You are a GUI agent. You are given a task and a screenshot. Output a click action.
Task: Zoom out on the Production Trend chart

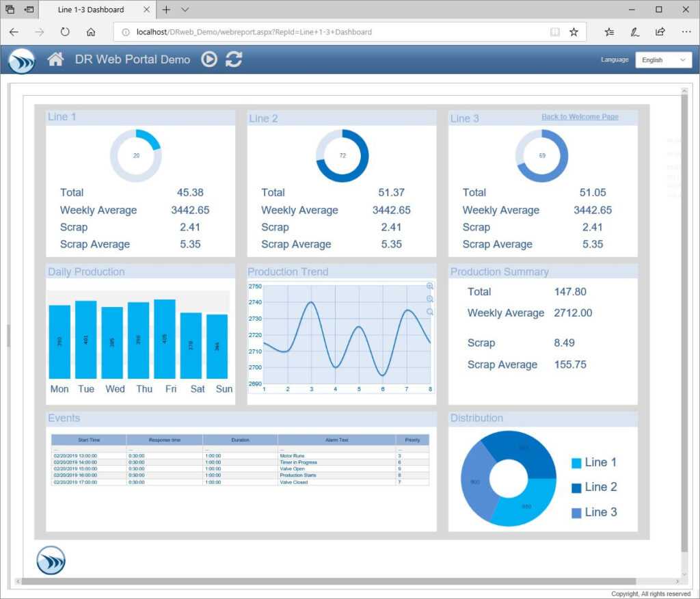429,299
